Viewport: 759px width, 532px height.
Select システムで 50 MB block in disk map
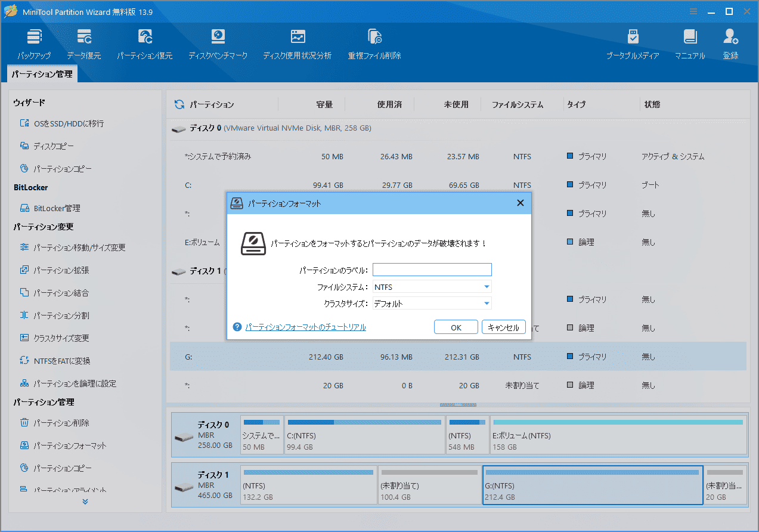[x=262, y=435]
